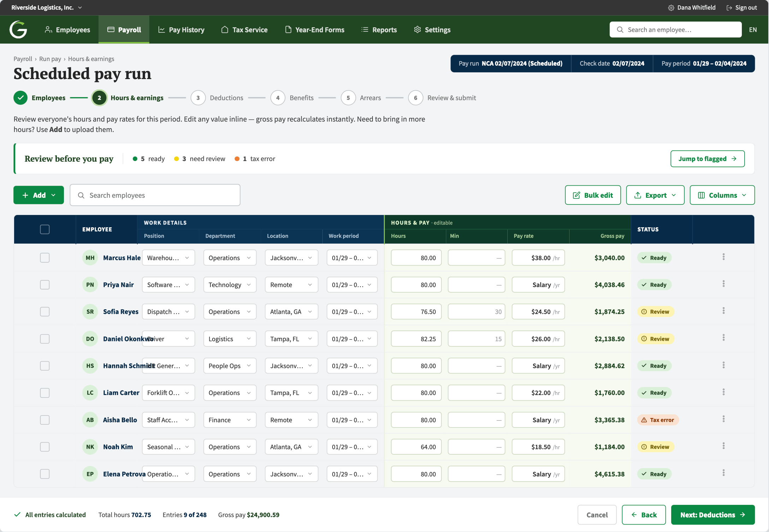Go to Pay History tab
The image size is (769, 532).
181,30
